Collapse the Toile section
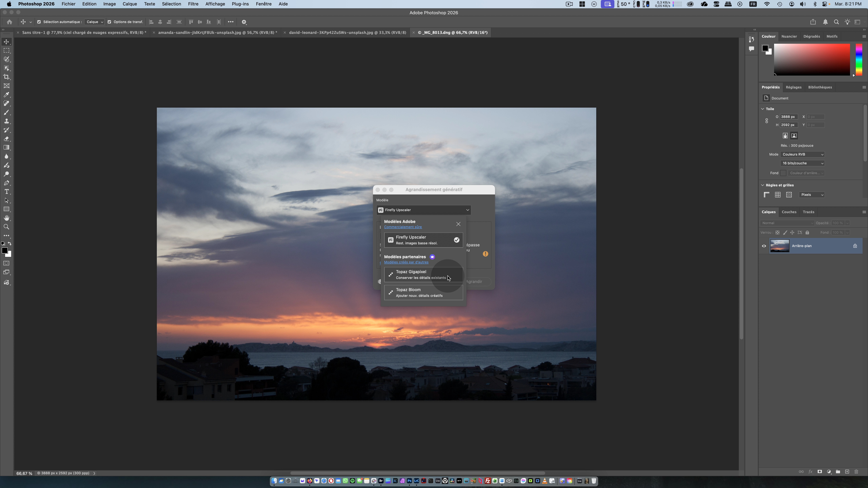868x488 pixels. click(x=763, y=109)
